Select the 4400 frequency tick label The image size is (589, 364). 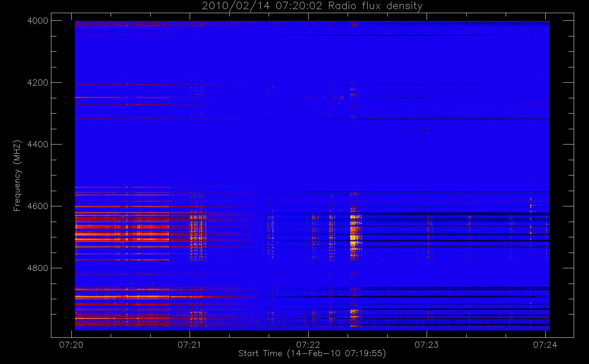[x=38, y=145]
